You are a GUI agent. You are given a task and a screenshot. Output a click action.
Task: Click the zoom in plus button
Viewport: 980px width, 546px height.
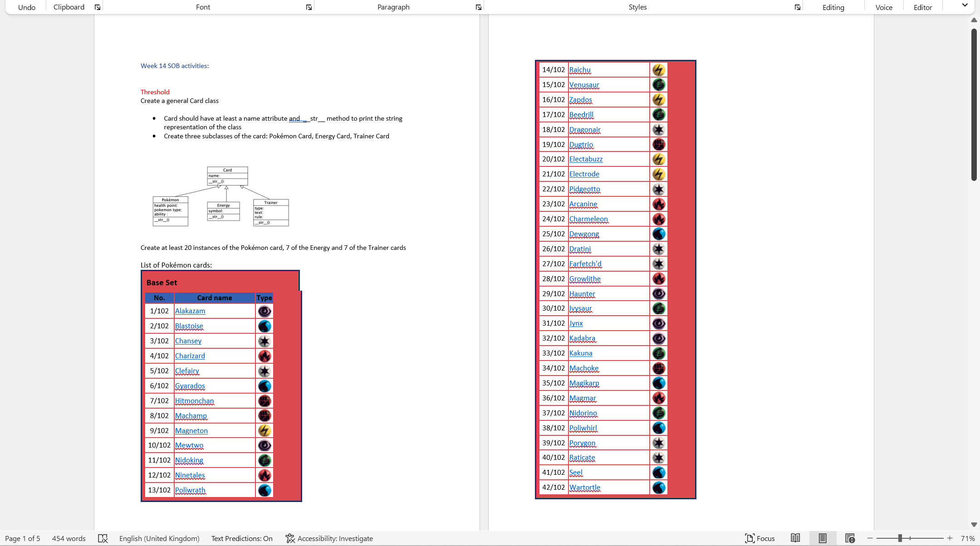click(950, 538)
